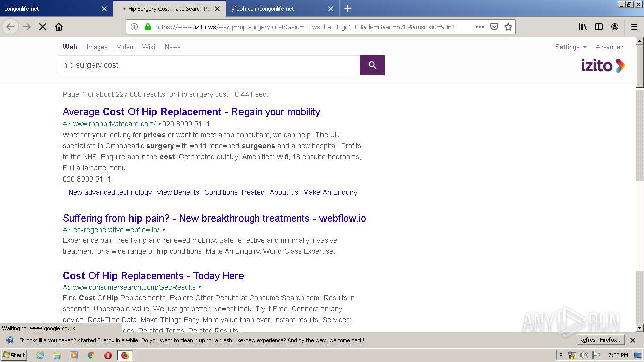Run the search with magnifier button

click(x=372, y=65)
